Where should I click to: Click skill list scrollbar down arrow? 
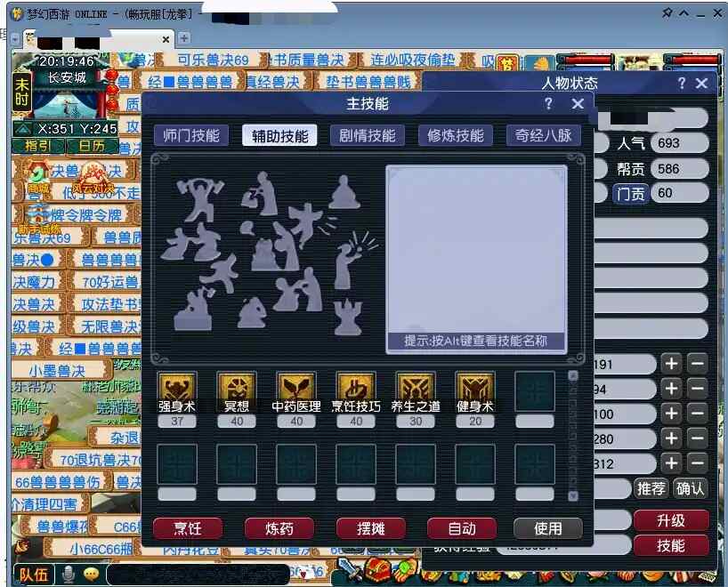pyautogui.click(x=573, y=496)
